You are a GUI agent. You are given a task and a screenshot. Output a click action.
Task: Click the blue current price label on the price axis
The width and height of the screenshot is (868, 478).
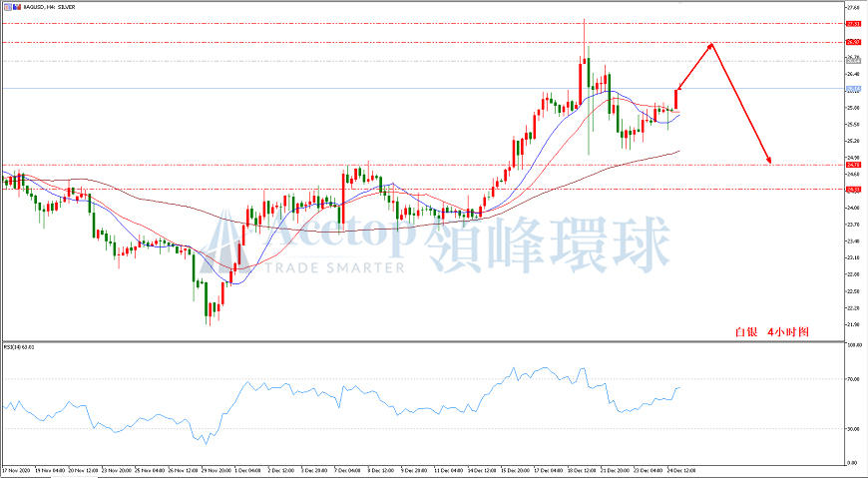click(853, 89)
